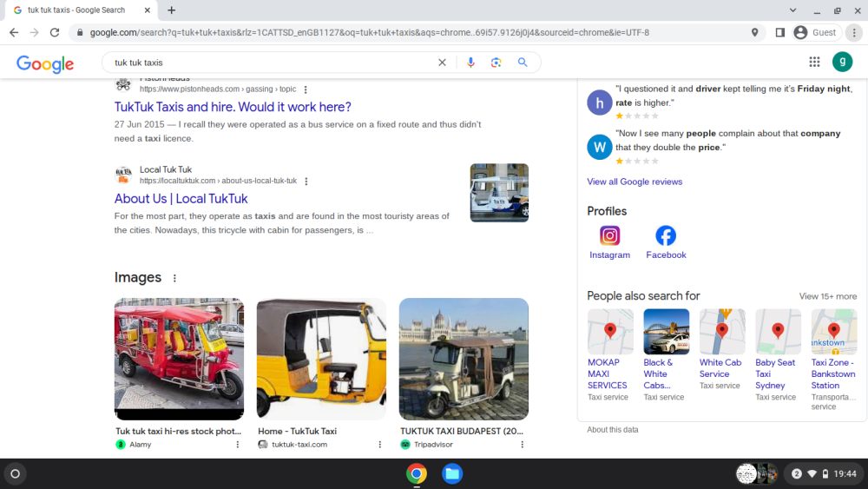Open Baby Seat Taxi Sydney card

point(778,355)
